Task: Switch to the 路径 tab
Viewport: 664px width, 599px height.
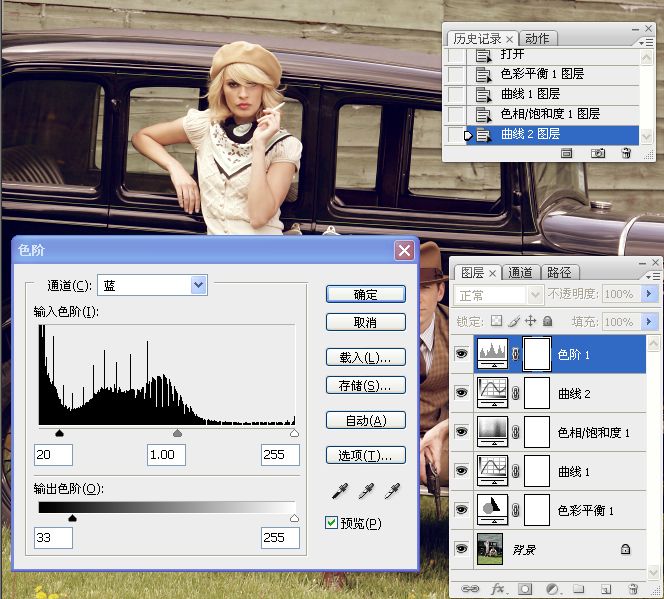Action: tap(559, 272)
